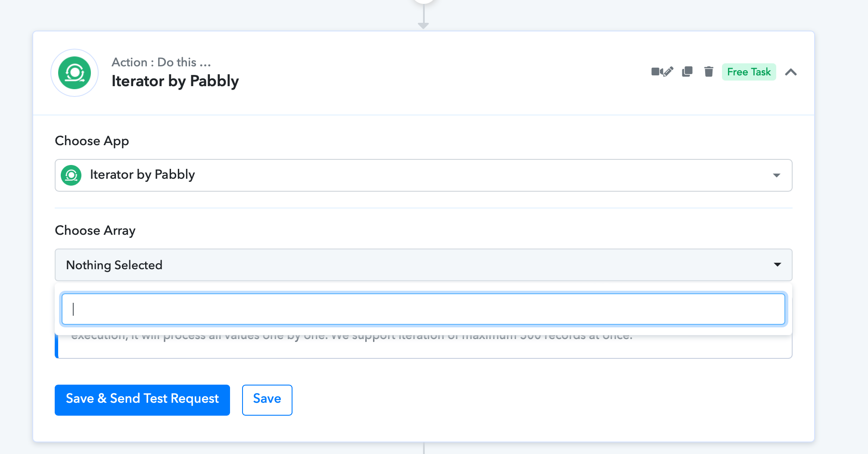Delete the step using trash icon
The image size is (868, 454).
click(x=709, y=72)
